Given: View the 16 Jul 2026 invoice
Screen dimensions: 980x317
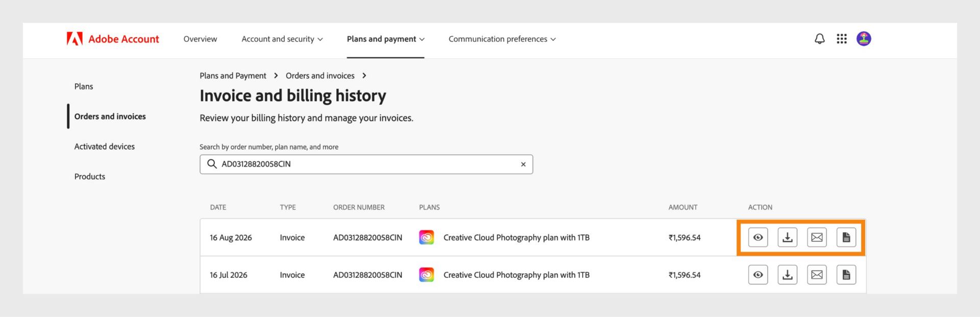Looking at the screenshot, I should pos(758,275).
